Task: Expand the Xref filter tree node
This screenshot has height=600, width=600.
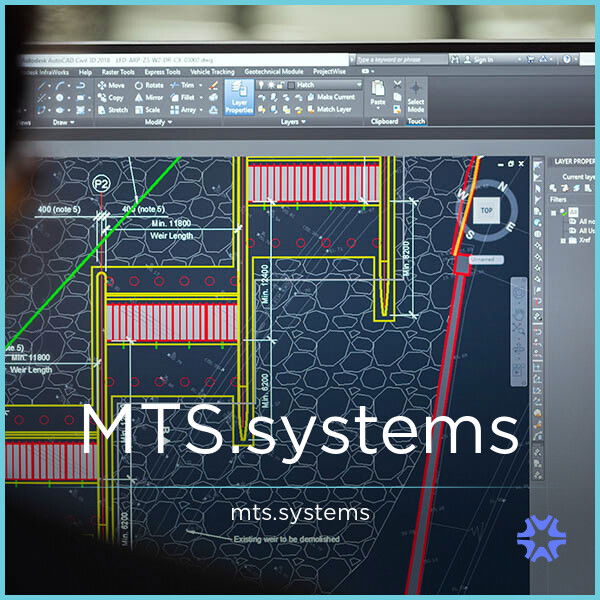Action: click(x=563, y=241)
